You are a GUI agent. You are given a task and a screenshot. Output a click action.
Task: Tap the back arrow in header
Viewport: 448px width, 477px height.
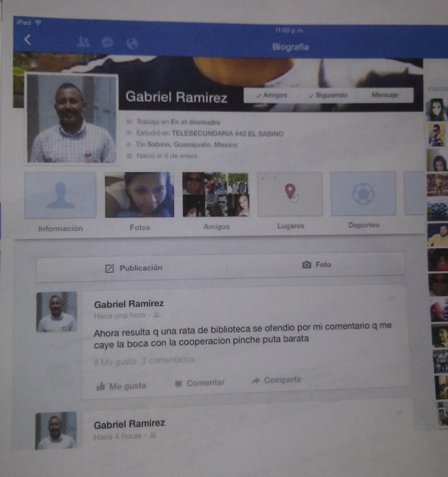tap(28, 40)
